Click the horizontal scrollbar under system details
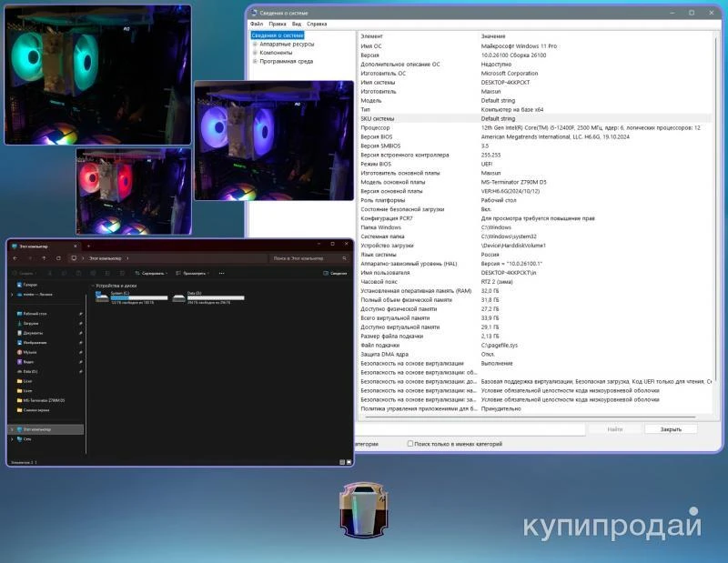The image size is (728, 563). 528,417
